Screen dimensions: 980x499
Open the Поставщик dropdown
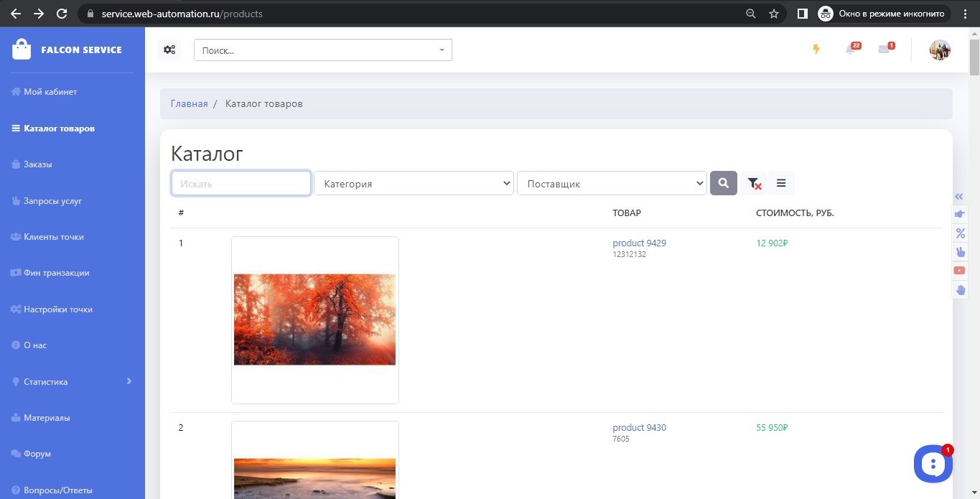(612, 184)
